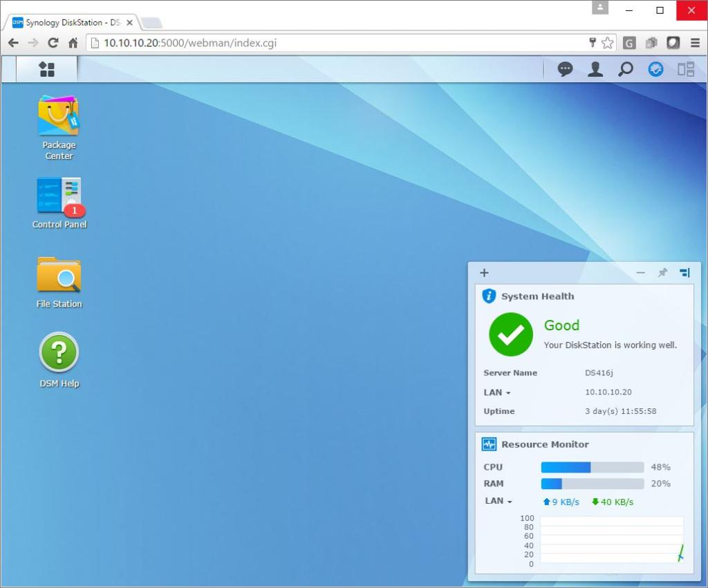Open the DSM Help icon
Viewport: 708px width, 588px height.
tap(59, 360)
